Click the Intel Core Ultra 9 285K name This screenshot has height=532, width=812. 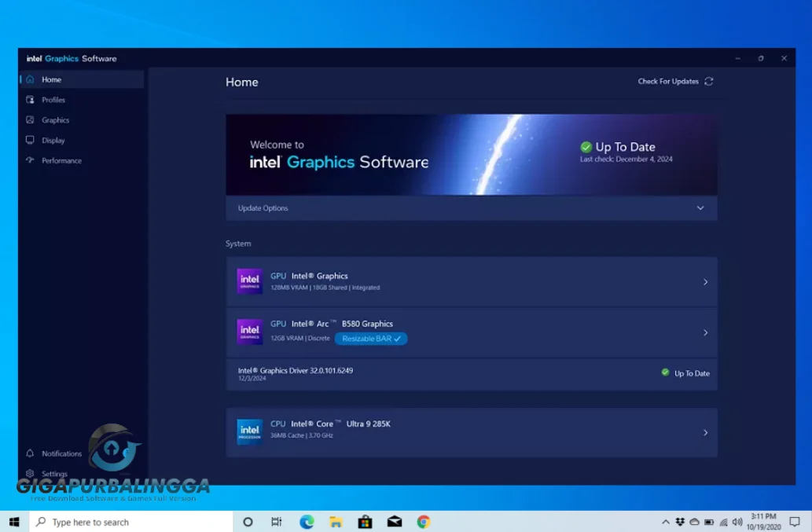(x=340, y=424)
